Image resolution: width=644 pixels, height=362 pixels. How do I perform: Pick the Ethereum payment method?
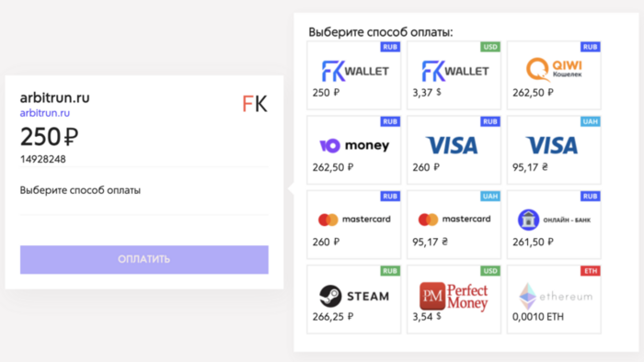tap(554, 300)
